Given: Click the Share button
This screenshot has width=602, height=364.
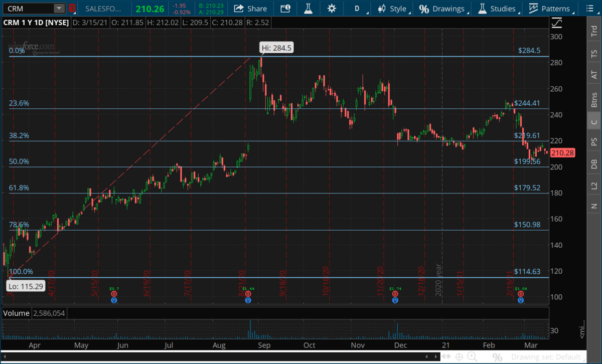Looking at the screenshot, I should point(250,9).
